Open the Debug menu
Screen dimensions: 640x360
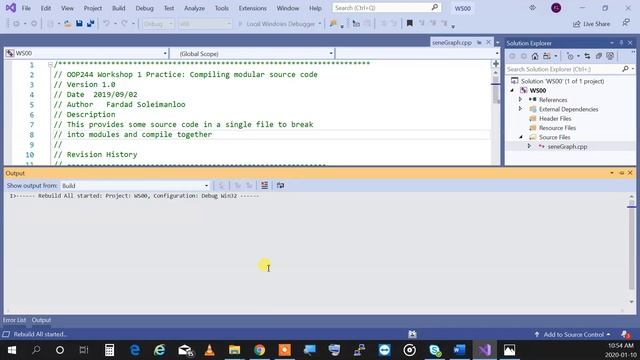pyautogui.click(x=144, y=8)
